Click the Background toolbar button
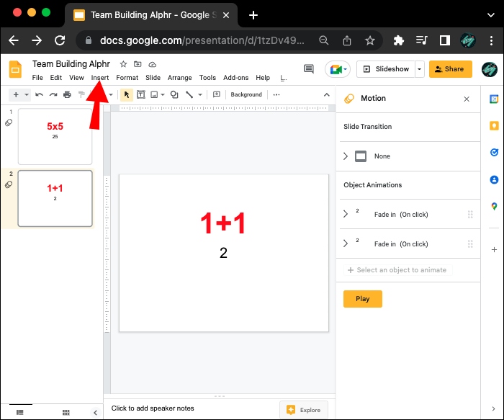The width and height of the screenshot is (504, 420). point(246,94)
